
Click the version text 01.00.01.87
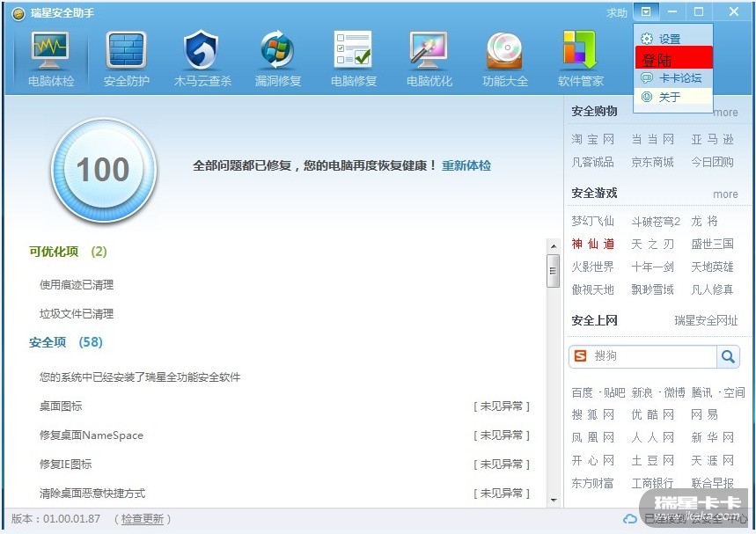point(72,519)
